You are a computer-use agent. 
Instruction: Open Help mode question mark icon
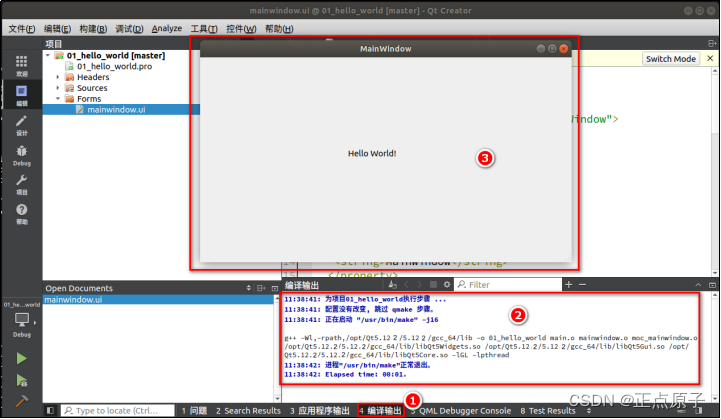click(x=22, y=214)
